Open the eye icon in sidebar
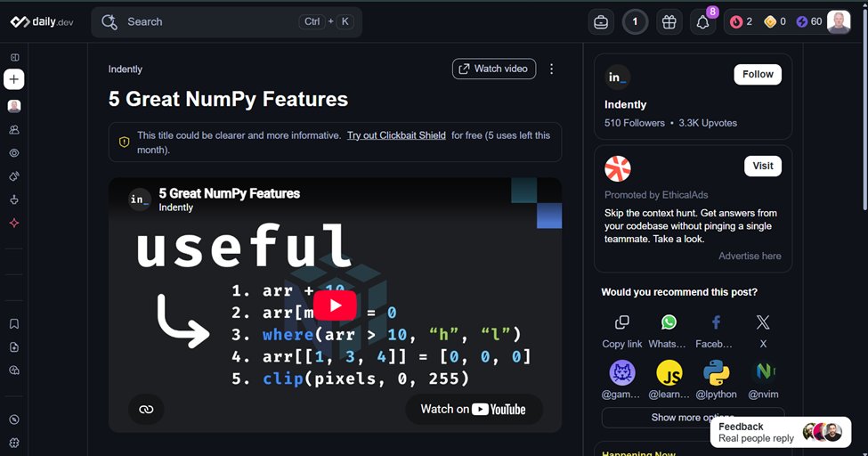This screenshot has height=456, width=868. click(14, 153)
